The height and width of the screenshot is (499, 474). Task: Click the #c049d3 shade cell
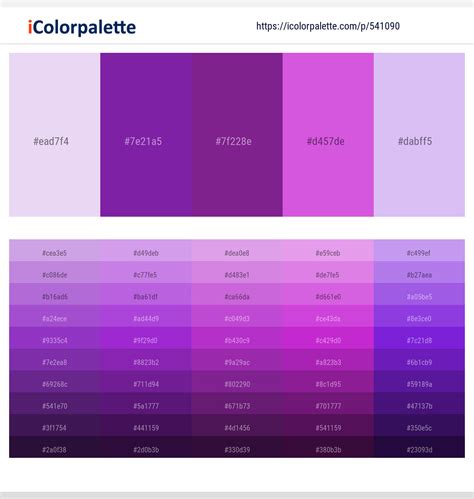[x=237, y=316]
